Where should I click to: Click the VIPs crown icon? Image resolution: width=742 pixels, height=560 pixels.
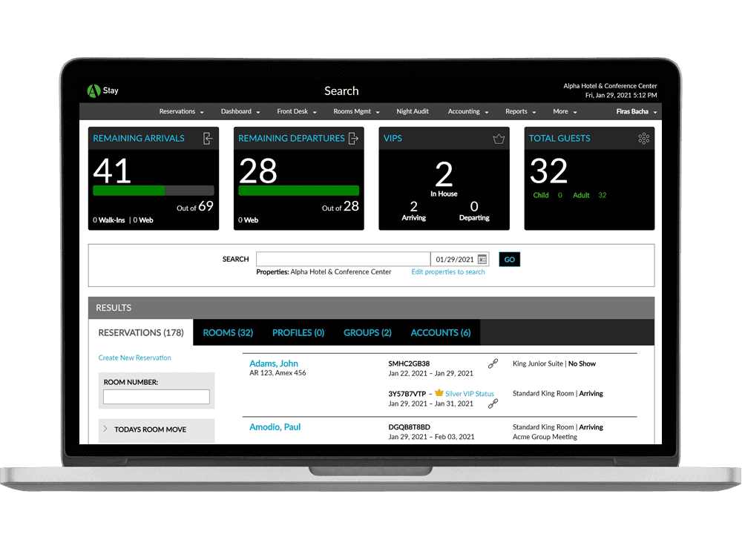coord(499,139)
